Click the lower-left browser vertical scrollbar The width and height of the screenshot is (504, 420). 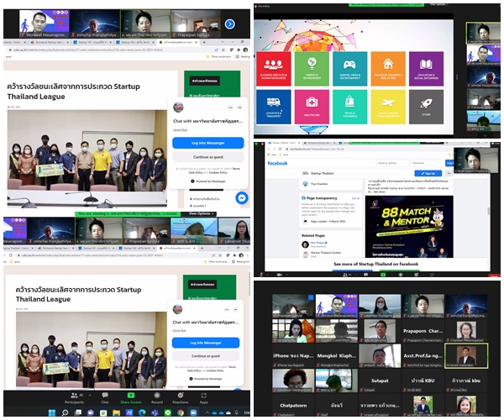click(x=249, y=286)
